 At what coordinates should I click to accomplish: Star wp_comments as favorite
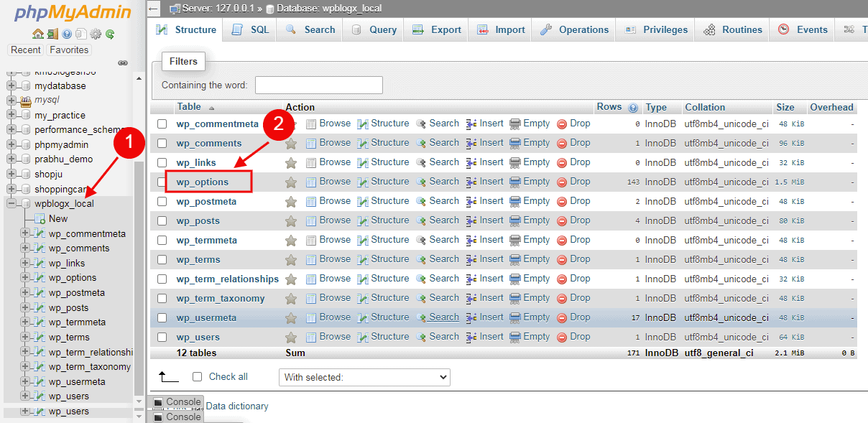[x=291, y=143]
